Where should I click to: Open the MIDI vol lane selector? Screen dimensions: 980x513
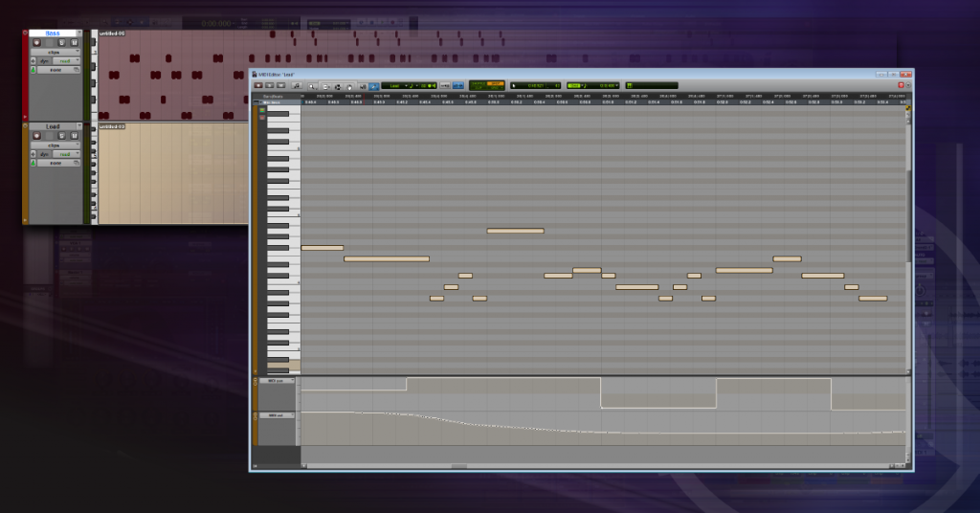(x=276, y=415)
